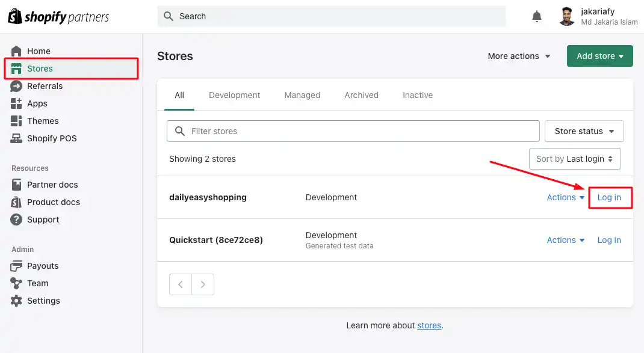Click the Stores page heading
644x353 pixels.
pyautogui.click(x=175, y=56)
